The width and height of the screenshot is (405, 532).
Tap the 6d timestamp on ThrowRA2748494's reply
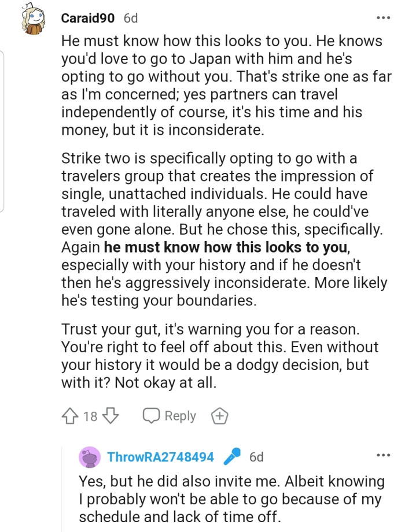coord(256,457)
